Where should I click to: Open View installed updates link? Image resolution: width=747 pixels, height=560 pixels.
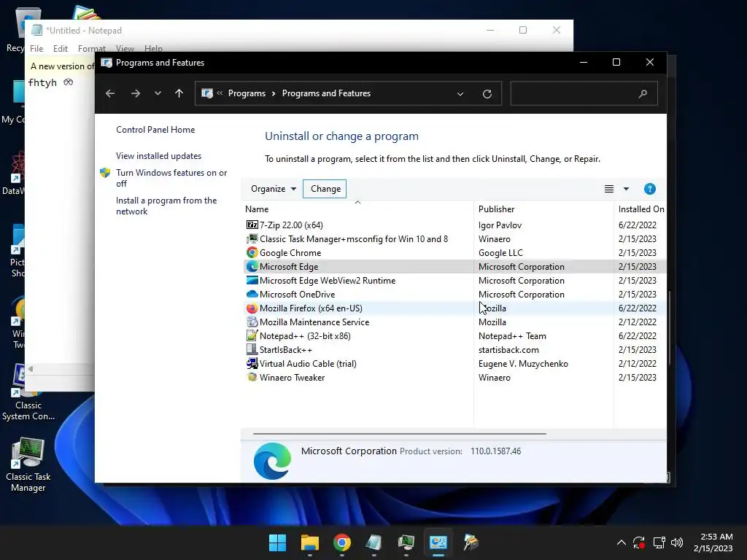coord(158,156)
